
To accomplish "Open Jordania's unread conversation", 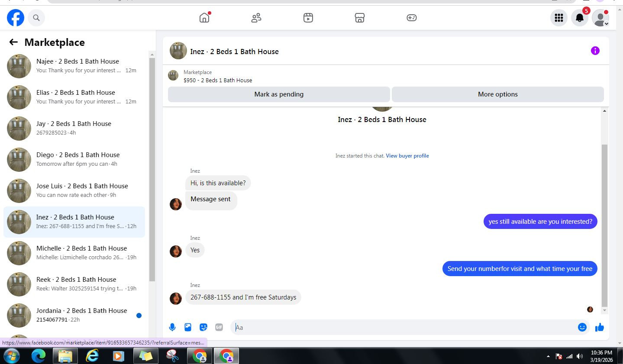I will coord(74,316).
